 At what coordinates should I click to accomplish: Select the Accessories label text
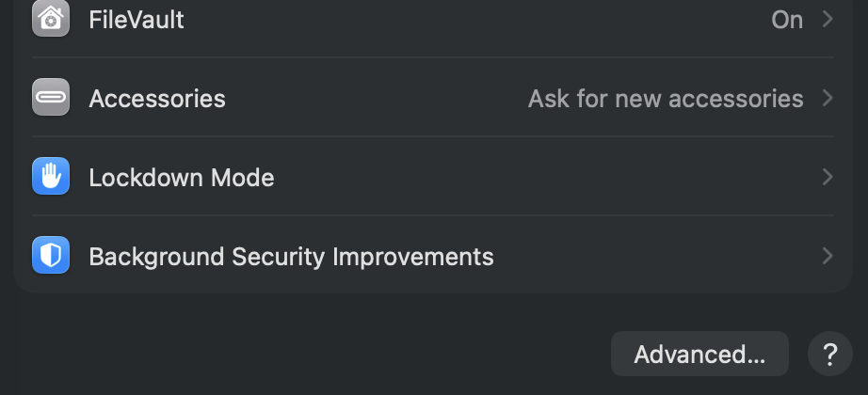click(x=157, y=98)
